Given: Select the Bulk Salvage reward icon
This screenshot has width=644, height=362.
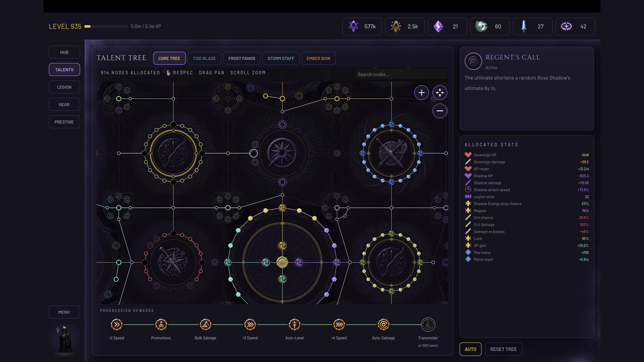Looking at the screenshot, I should [x=206, y=324].
